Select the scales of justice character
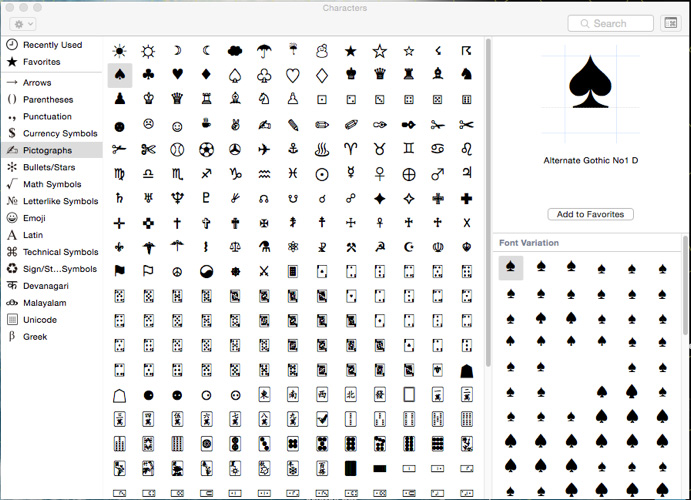The width and height of the screenshot is (691, 500). (x=235, y=247)
